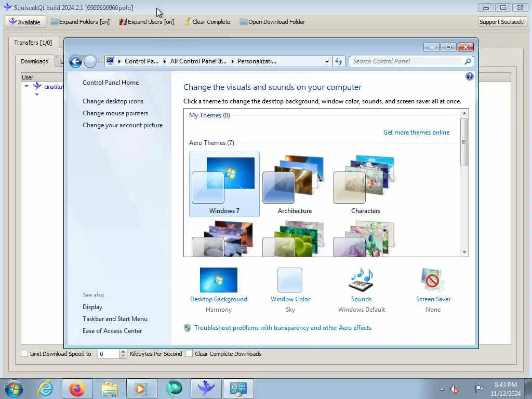Open recent pages dropdown beside Forward button
This screenshot has height=399, width=532.
pyautogui.click(x=100, y=61)
